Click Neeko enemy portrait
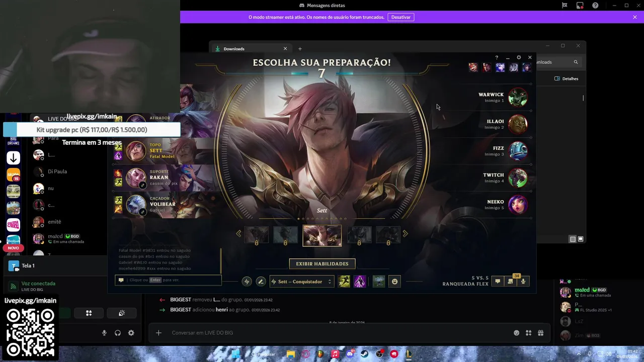This screenshot has height=362, width=644. [518, 205]
